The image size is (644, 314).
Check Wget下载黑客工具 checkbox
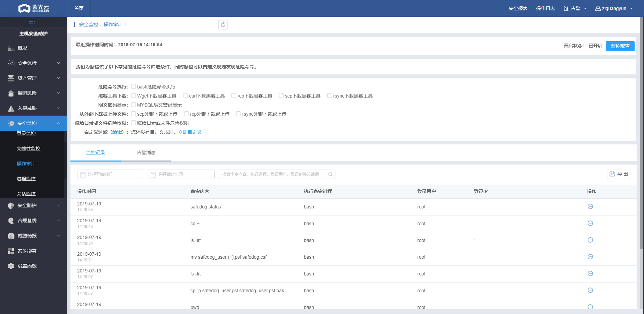click(133, 96)
